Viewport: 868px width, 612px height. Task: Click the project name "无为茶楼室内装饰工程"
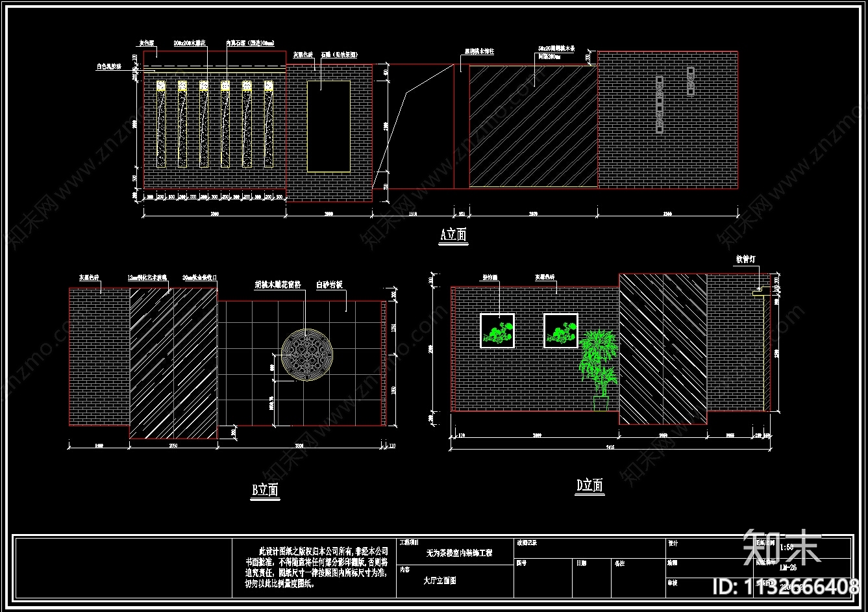[x=459, y=554]
